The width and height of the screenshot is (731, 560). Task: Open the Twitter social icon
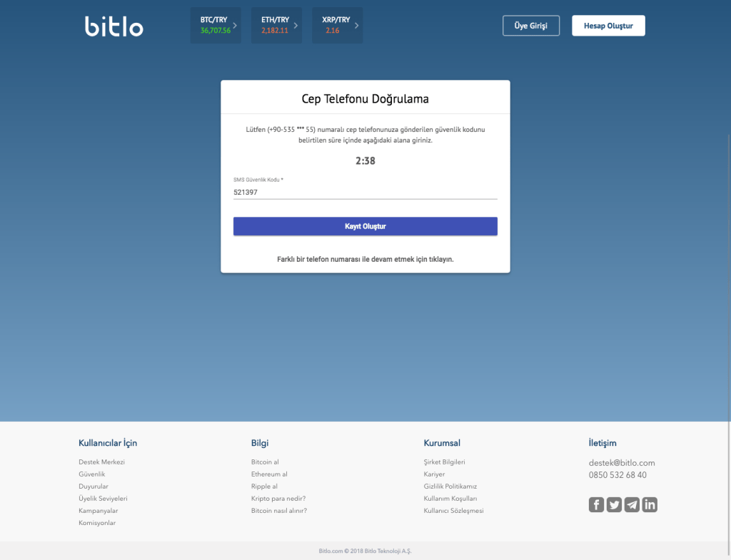[x=614, y=505]
